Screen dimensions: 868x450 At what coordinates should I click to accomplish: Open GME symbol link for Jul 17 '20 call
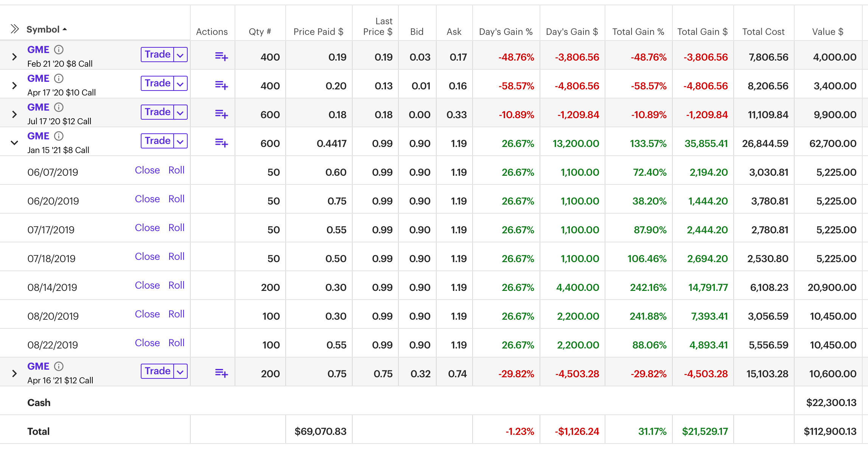38,107
